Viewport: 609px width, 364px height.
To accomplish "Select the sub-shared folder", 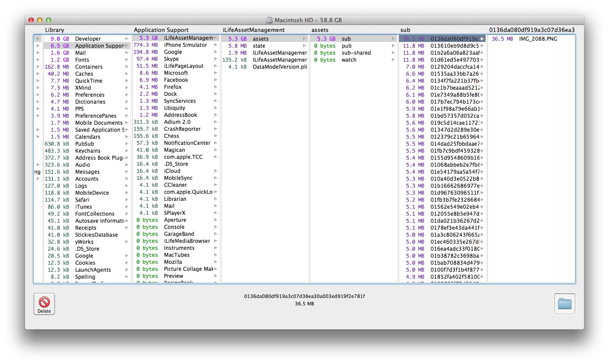I will click(356, 53).
